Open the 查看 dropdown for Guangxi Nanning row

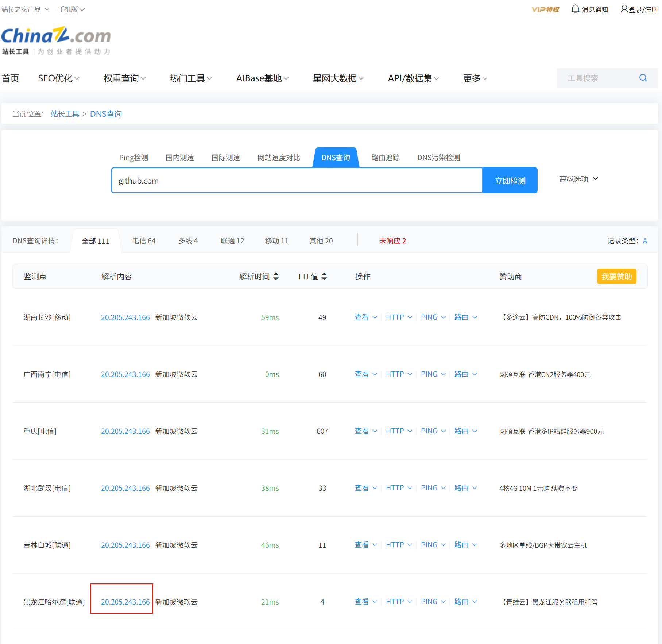tap(365, 374)
